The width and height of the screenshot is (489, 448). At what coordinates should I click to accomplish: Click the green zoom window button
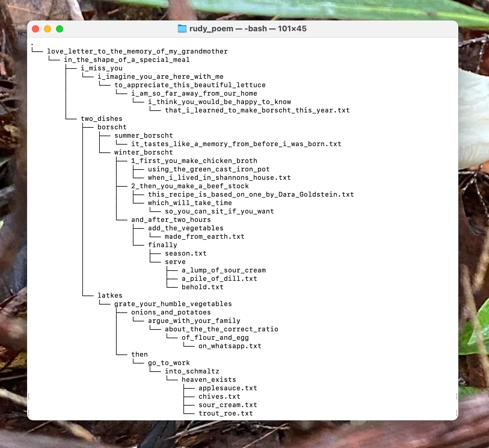[x=60, y=29]
